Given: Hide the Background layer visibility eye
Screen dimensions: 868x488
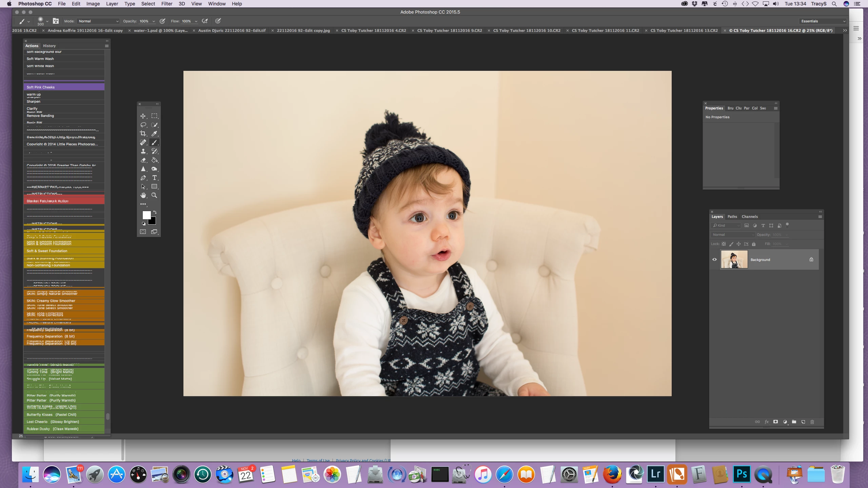Looking at the screenshot, I should tap(714, 260).
